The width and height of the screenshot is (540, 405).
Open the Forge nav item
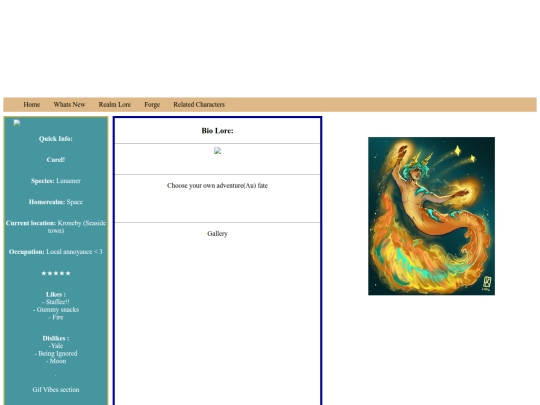coord(152,104)
